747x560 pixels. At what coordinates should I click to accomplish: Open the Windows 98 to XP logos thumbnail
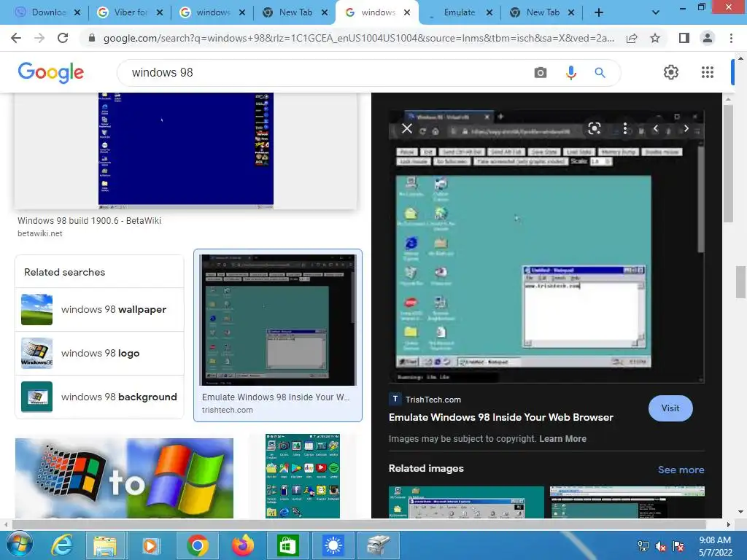124,478
